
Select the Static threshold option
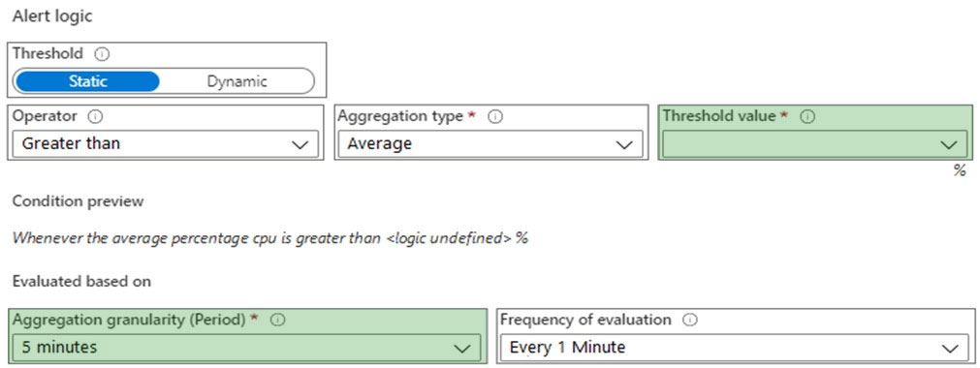click(87, 81)
